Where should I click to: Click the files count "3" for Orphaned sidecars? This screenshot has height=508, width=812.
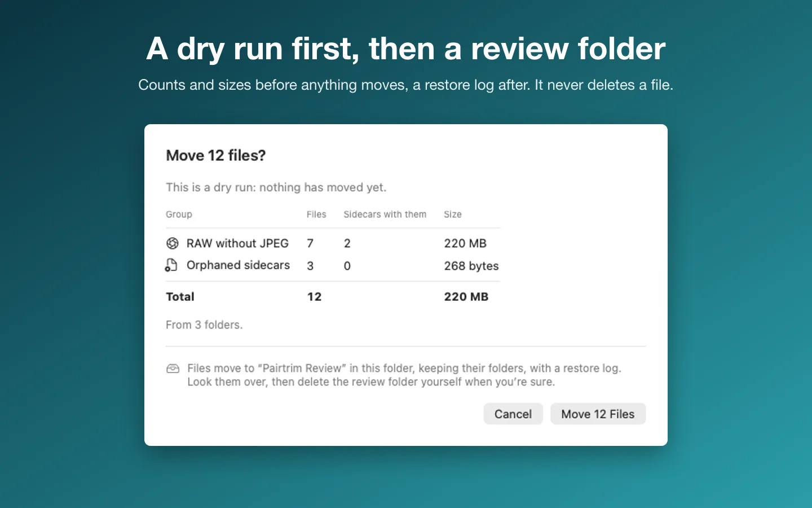pyautogui.click(x=310, y=266)
